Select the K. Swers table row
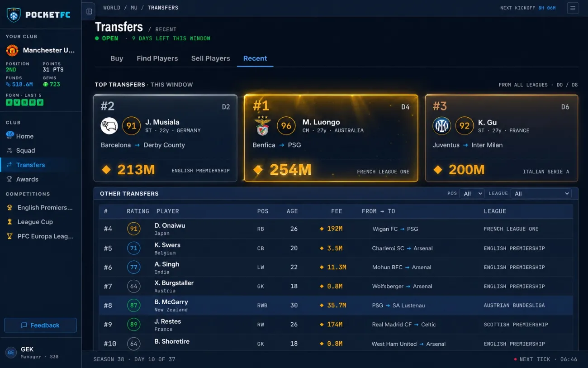This screenshot has height=368, width=588. click(336, 249)
